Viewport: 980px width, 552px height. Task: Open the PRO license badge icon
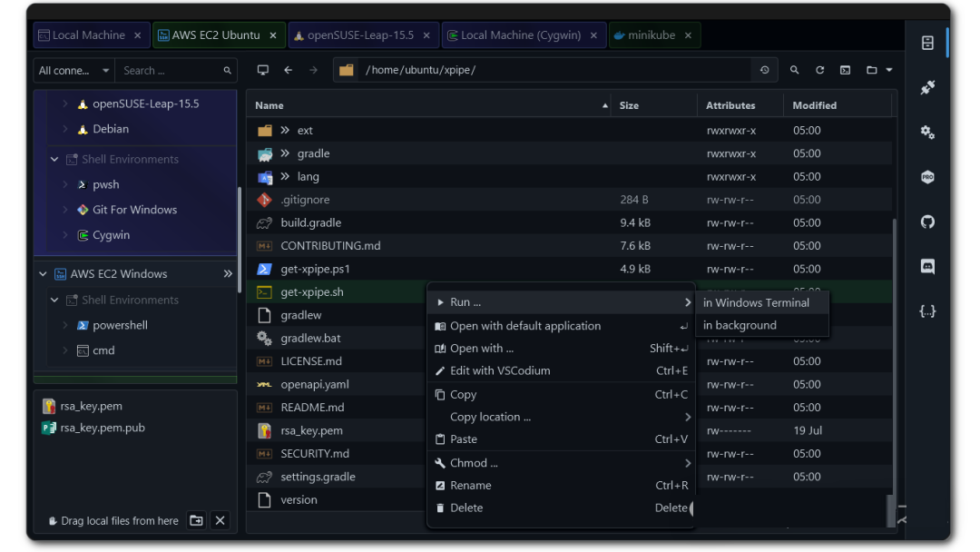[x=927, y=178]
